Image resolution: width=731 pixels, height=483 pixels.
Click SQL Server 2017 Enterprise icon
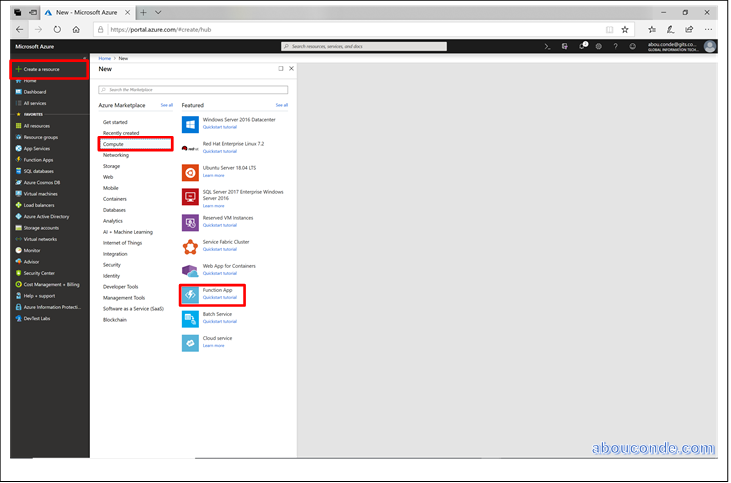click(190, 197)
